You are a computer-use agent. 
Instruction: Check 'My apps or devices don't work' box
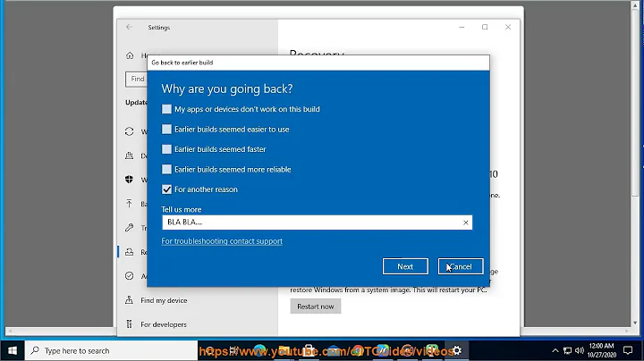(166, 109)
